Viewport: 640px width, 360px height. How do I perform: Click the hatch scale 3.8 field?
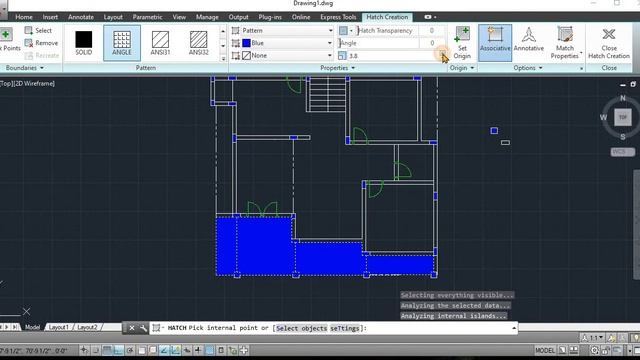click(393, 56)
